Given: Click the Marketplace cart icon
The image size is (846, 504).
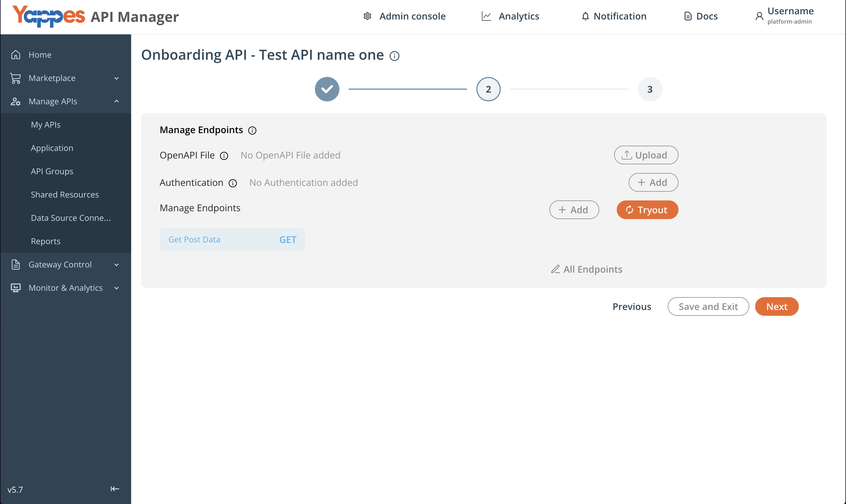Looking at the screenshot, I should tap(16, 78).
